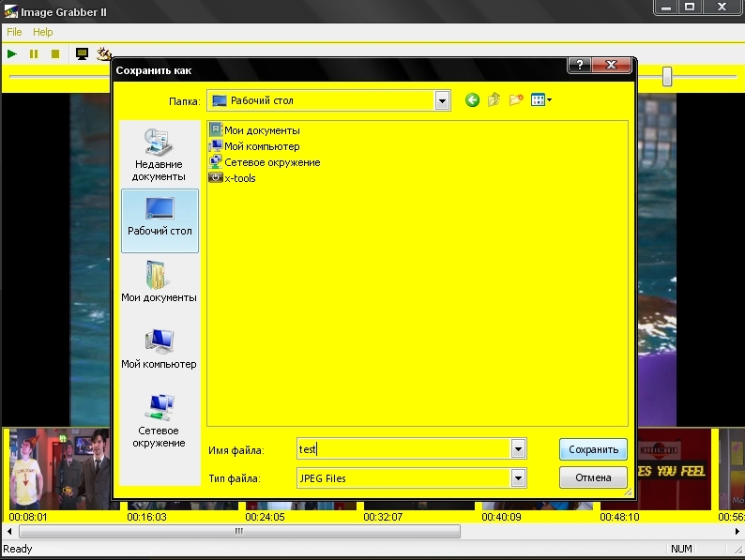Pause the video with Pause button

click(34, 54)
